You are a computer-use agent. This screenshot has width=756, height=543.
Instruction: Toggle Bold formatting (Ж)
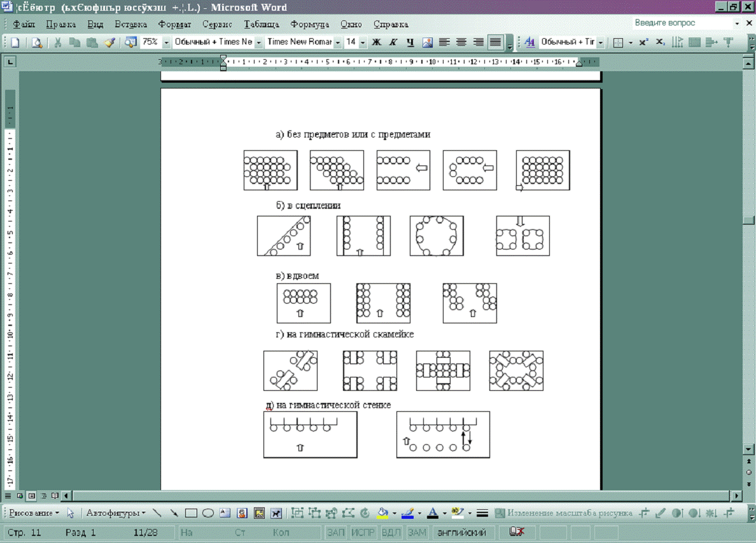coord(376,43)
